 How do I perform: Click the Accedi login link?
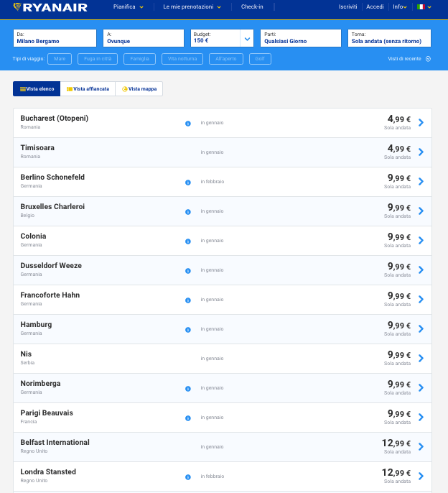375,7
